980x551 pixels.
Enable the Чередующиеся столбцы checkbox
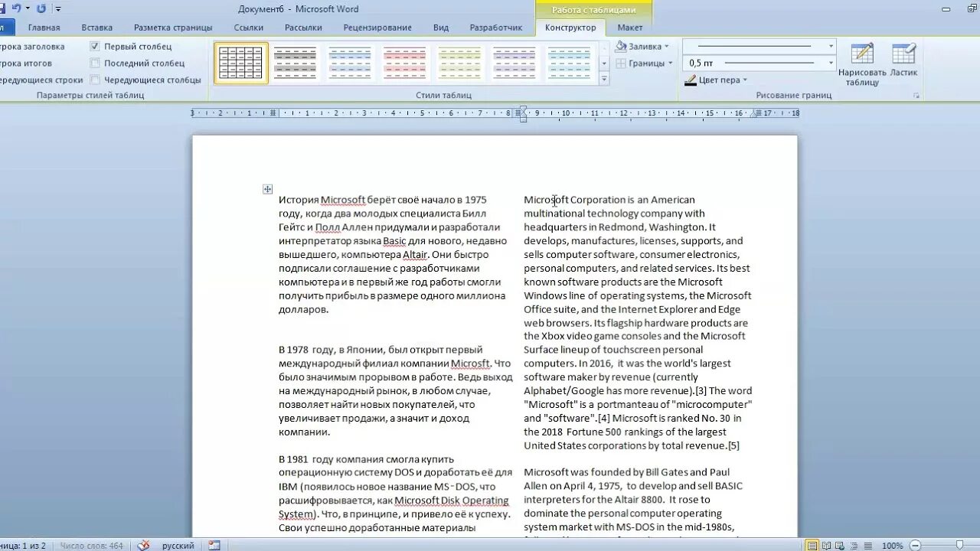[95, 80]
